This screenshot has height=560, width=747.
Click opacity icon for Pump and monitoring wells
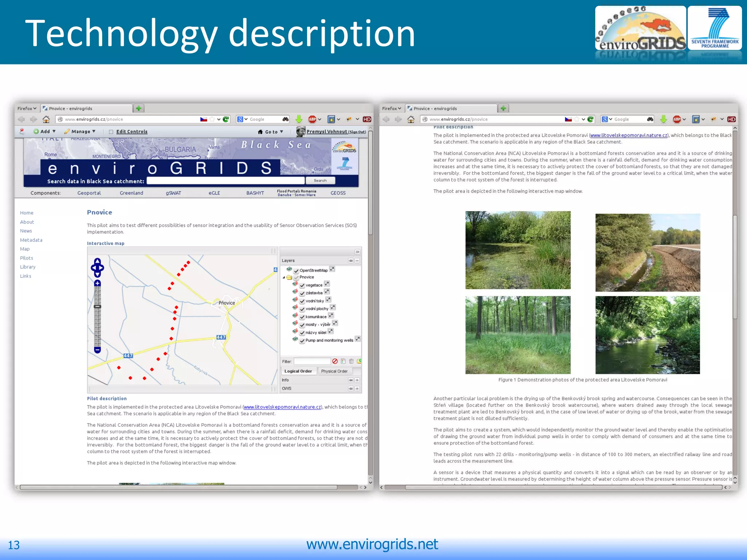click(x=358, y=339)
